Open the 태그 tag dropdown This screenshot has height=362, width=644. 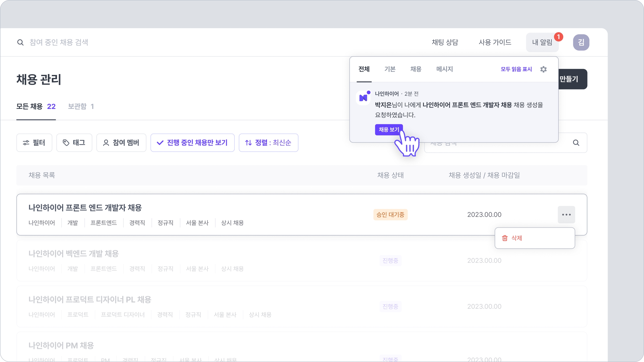pos(74,143)
